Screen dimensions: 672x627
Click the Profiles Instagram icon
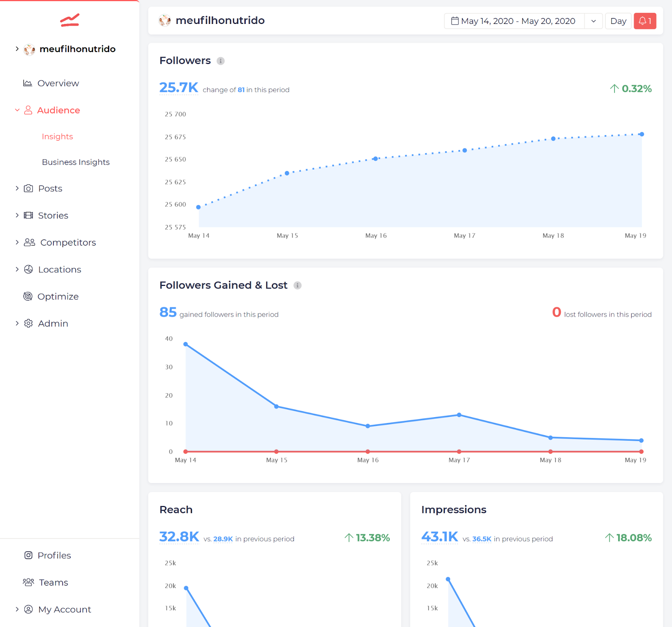pyautogui.click(x=28, y=555)
